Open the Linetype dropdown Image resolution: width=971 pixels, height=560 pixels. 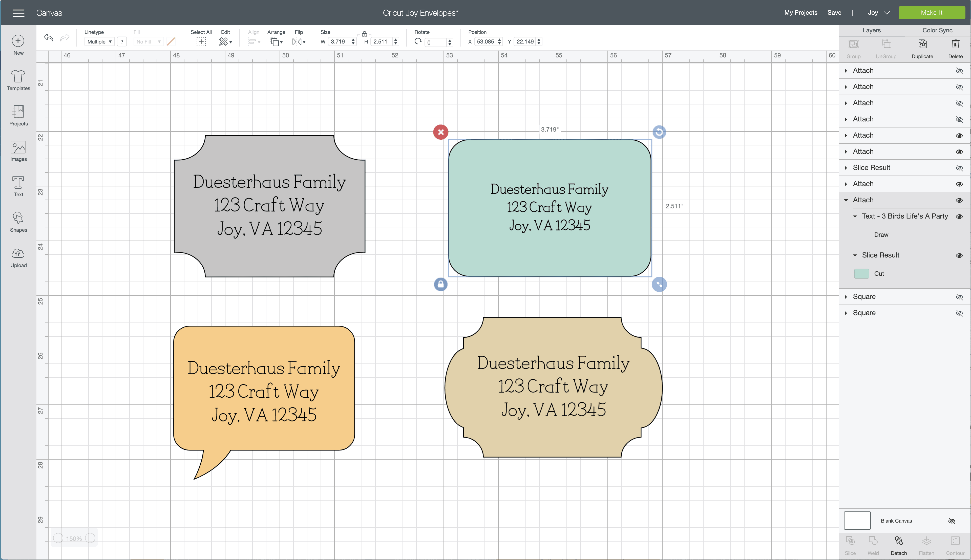click(x=99, y=41)
